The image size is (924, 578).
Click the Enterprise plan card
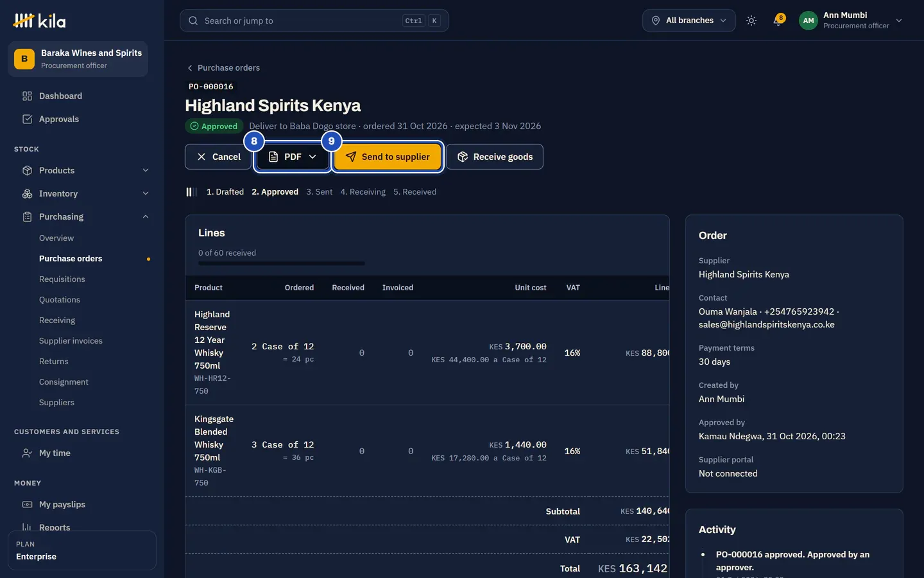(x=82, y=550)
